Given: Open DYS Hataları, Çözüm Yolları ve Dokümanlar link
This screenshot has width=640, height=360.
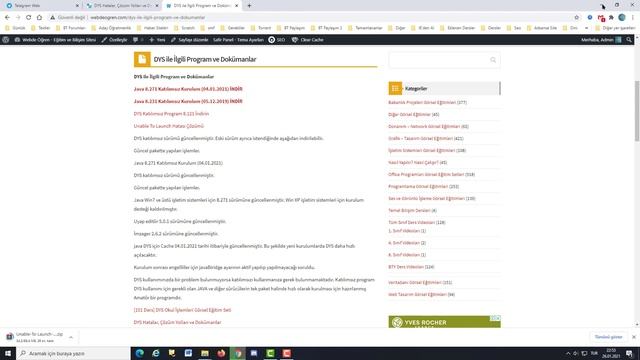Looking at the screenshot, I should (178, 322).
